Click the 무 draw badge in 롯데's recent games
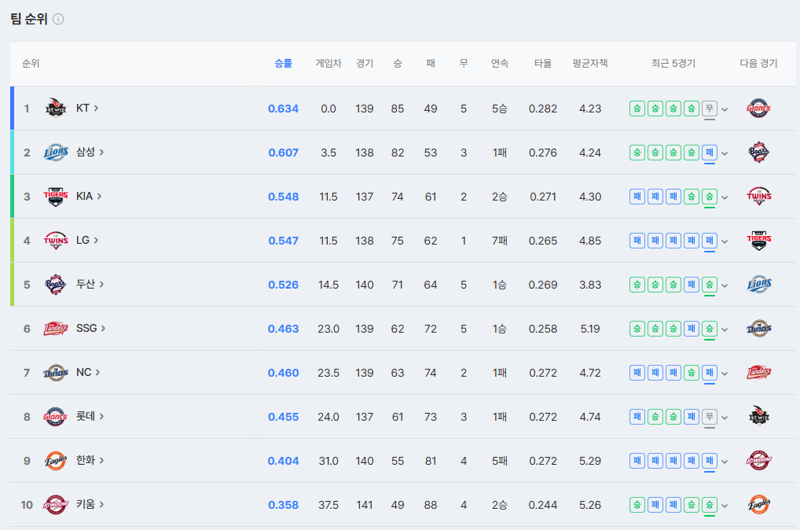 click(709, 417)
